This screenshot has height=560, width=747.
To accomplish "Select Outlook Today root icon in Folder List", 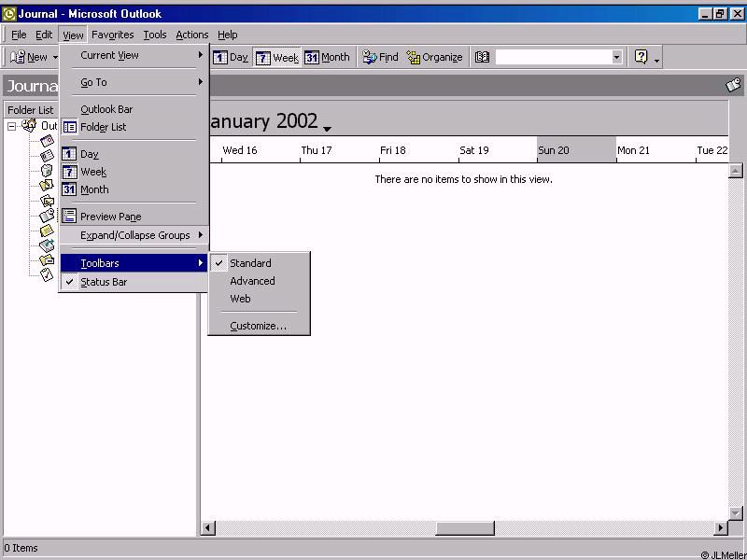I will pyautogui.click(x=29, y=126).
